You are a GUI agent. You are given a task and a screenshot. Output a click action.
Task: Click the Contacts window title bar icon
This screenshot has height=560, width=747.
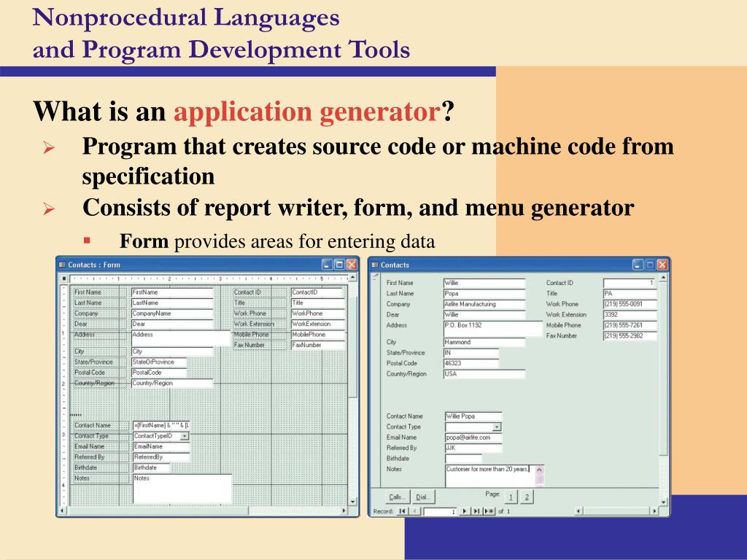[x=374, y=265]
